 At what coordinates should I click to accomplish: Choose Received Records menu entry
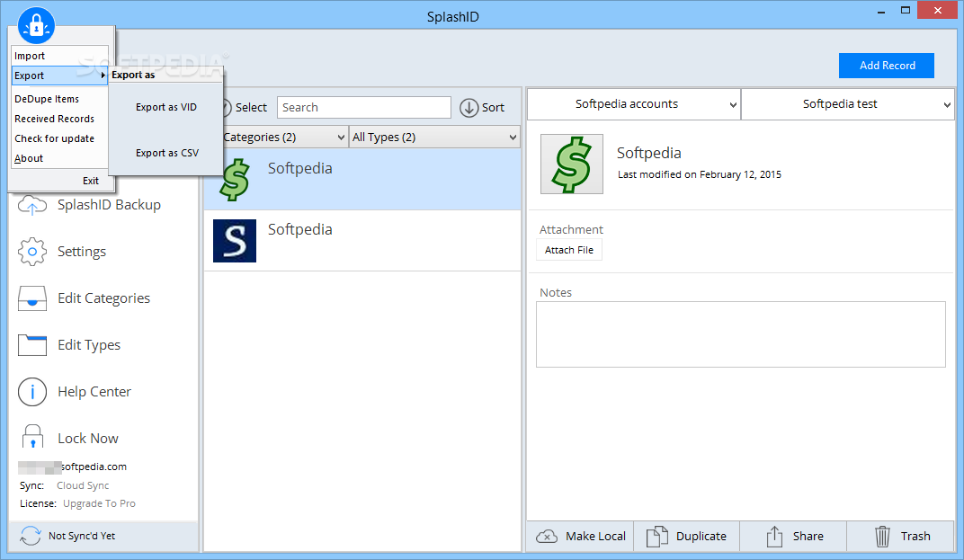(x=59, y=119)
